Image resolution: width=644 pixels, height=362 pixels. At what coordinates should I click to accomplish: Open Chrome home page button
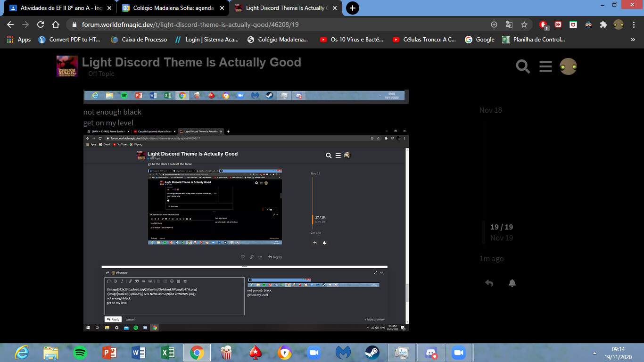[56, 25]
